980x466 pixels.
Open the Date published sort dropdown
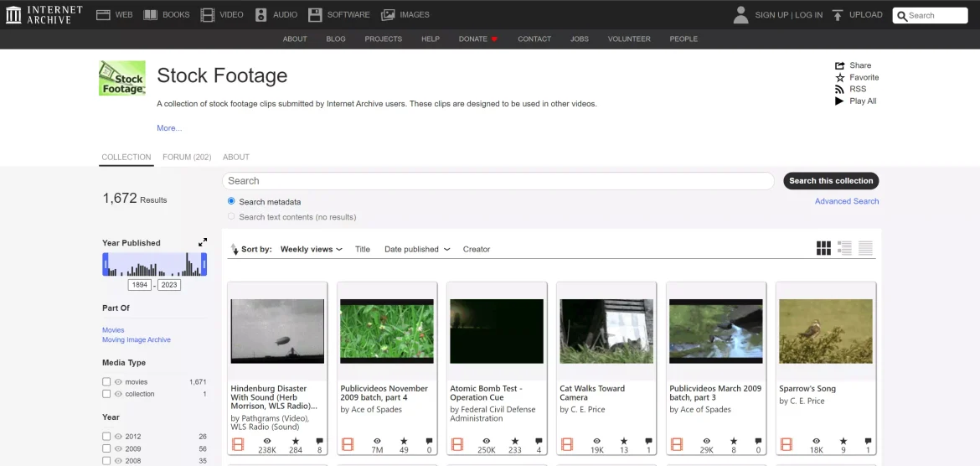tap(417, 249)
